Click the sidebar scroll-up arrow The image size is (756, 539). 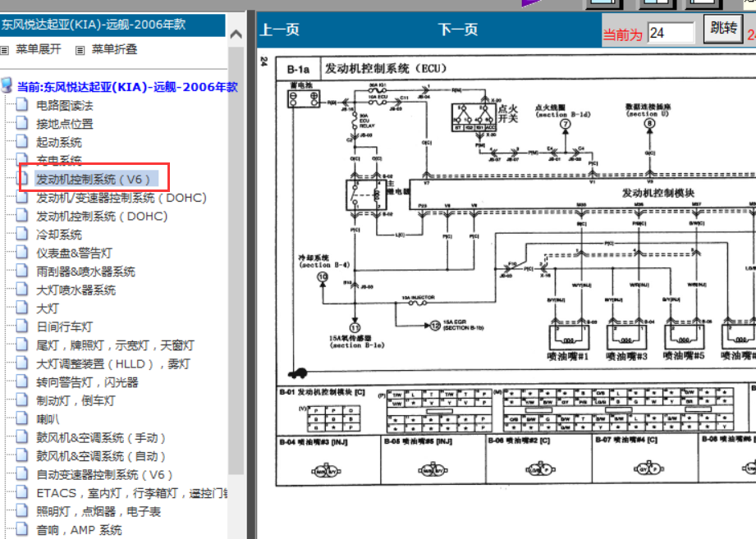point(236,34)
